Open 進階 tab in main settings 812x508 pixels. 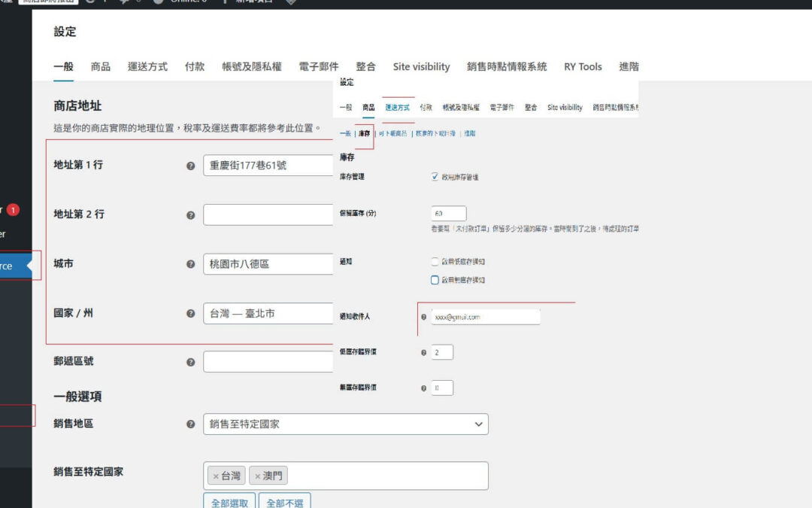629,66
